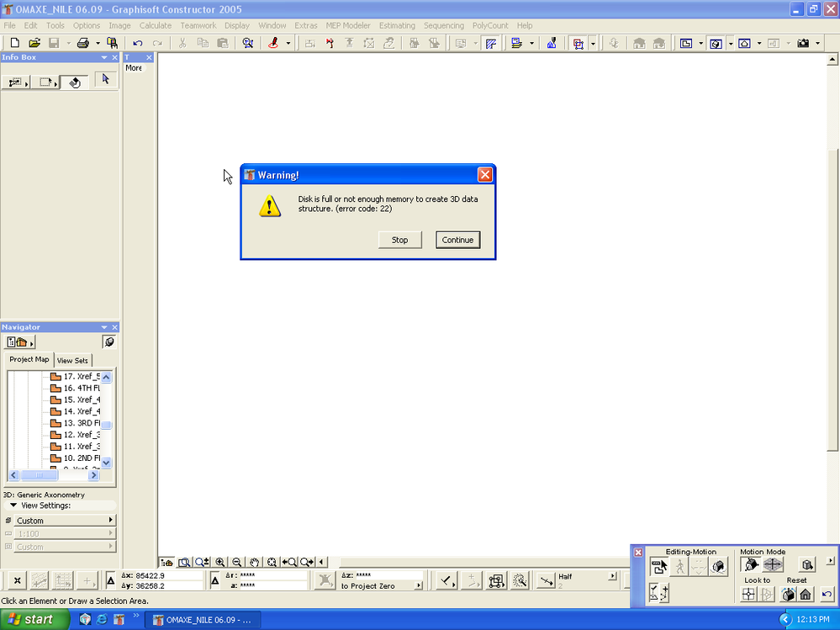Toggle the snap X origin button
Viewport: 840px width, 630px height.
pos(17,580)
